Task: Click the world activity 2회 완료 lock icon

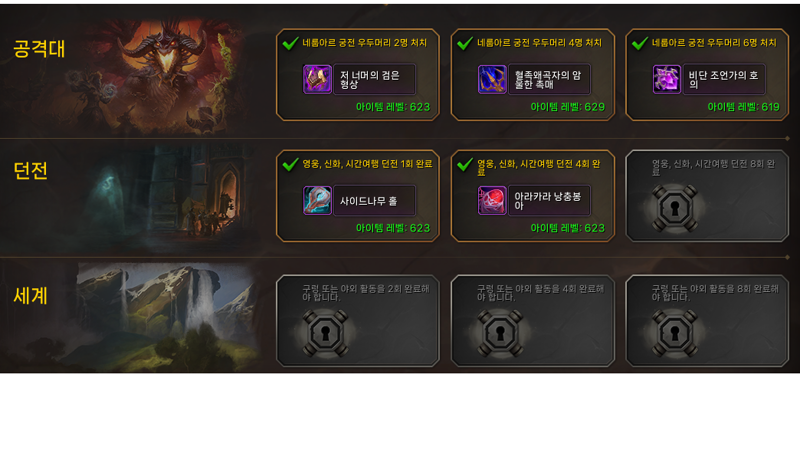Action: point(325,333)
